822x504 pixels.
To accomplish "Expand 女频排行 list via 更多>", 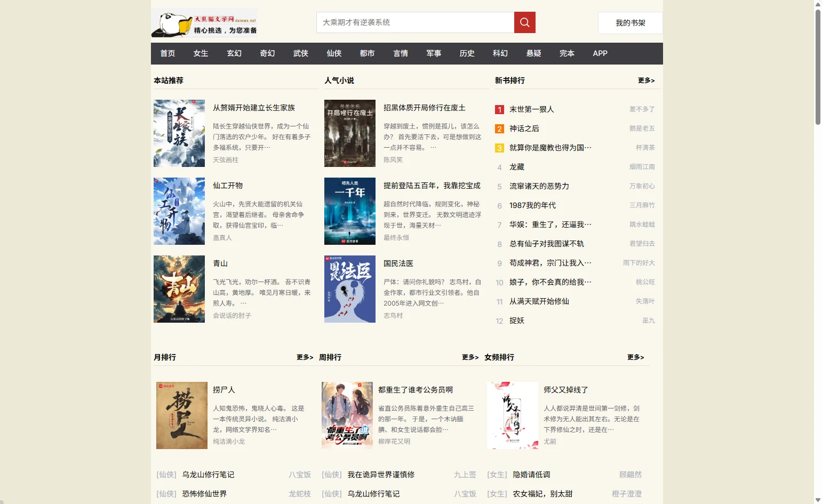I will click(635, 357).
